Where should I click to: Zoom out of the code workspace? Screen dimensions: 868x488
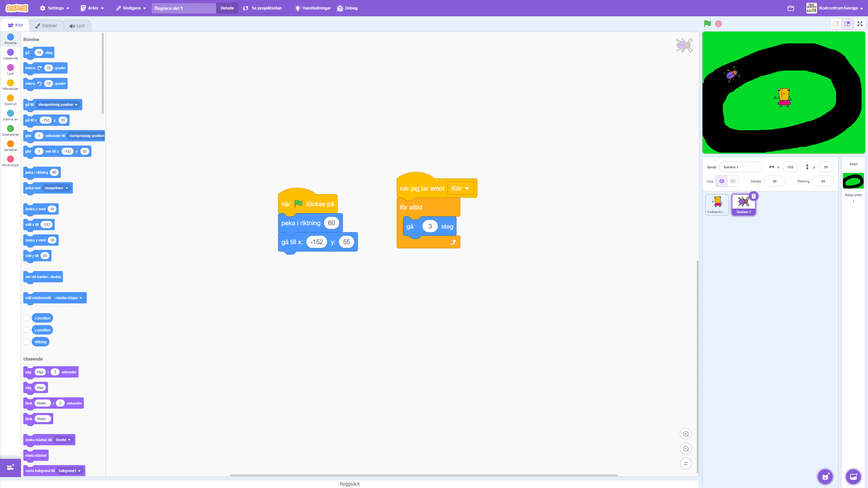coord(685,449)
